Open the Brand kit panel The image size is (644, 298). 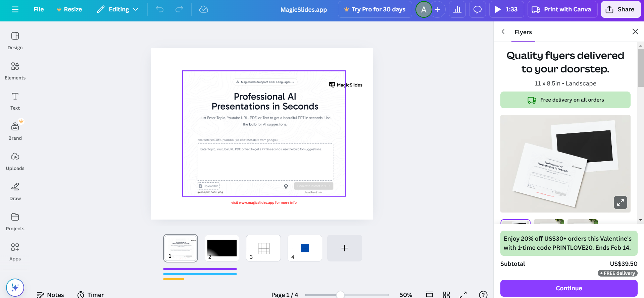coord(15,131)
